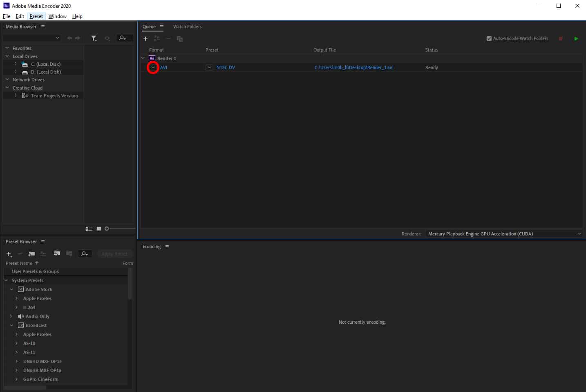Collapse the Render 1 queue item
Viewport: 586px width, 392px height.
tap(143, 58)
